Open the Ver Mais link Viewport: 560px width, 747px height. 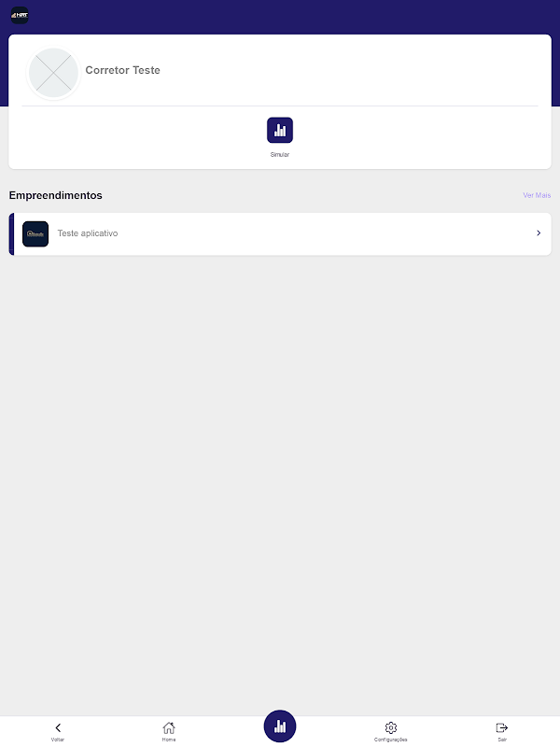(537, 195)
